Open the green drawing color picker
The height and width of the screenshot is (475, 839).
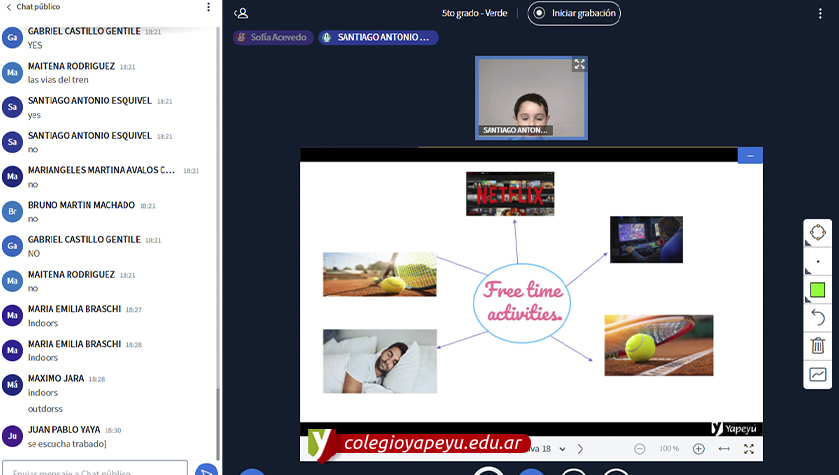[x=817, y=290]
